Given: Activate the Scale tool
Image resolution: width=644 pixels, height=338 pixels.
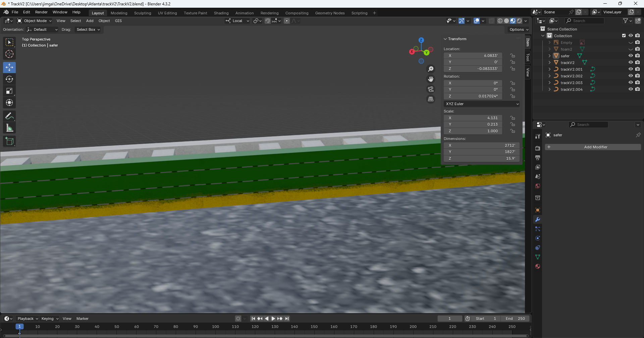Looking at the screenshot, I should coord(9,91).
